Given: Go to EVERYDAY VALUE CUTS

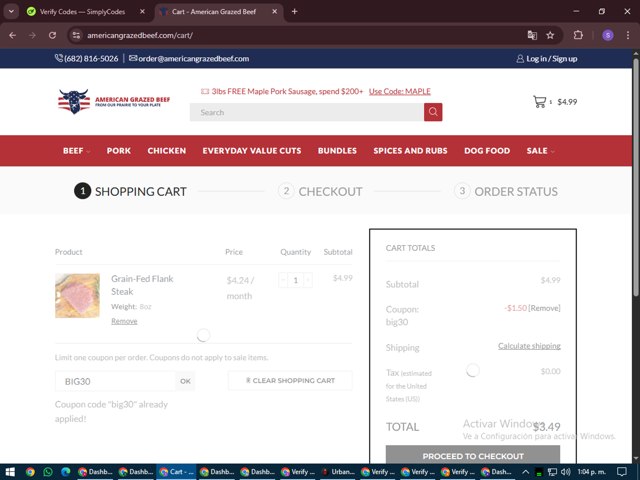Looking at the screenshot, I should [x=252, y=151].
